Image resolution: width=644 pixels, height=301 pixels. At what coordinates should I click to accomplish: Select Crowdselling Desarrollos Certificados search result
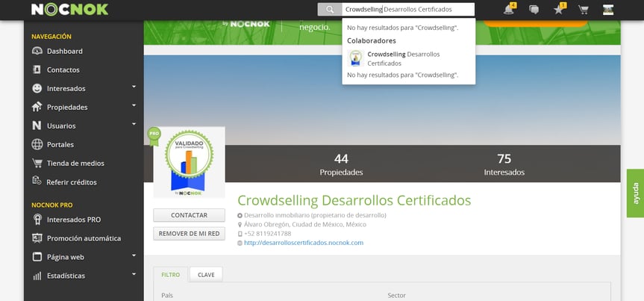point(409,59)
